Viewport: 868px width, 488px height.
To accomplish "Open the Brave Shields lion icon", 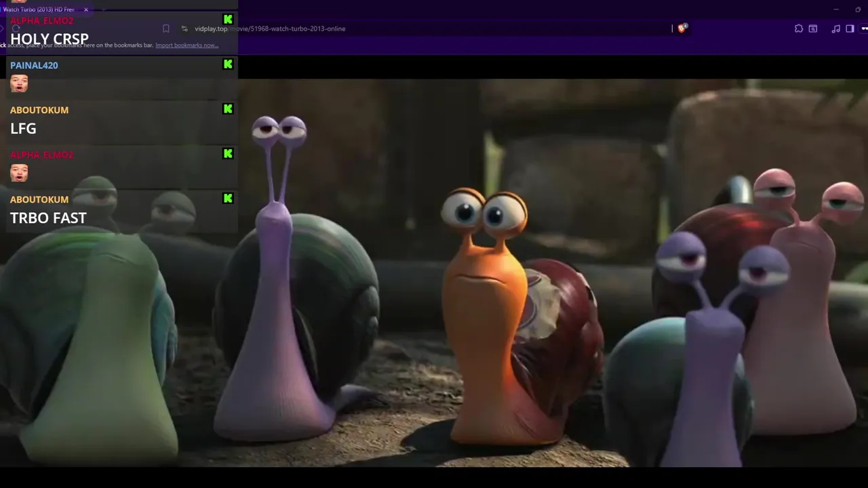I will point(683,28).
